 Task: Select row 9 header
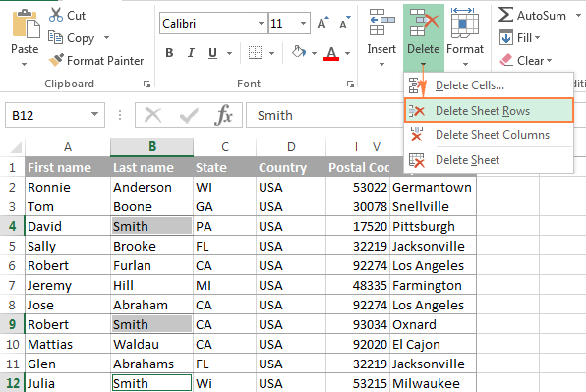[13, 324]
